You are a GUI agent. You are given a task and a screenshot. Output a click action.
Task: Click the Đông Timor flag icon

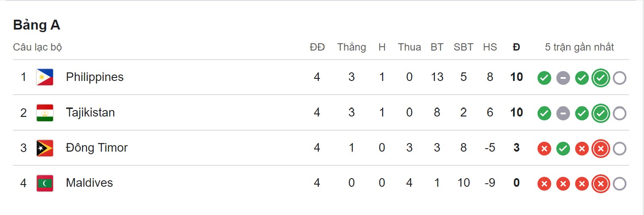click(45, 148)
